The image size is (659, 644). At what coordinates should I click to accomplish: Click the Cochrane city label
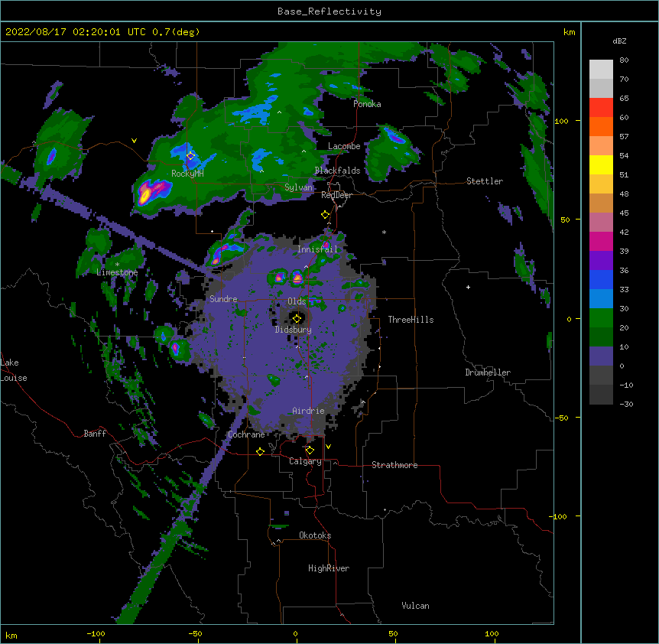click(246, 434)
